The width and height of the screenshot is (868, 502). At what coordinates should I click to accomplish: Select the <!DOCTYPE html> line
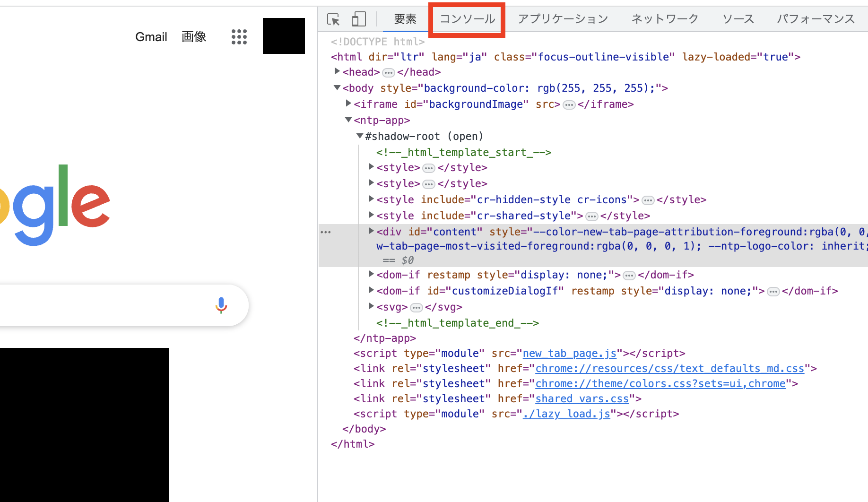point(378,42)
